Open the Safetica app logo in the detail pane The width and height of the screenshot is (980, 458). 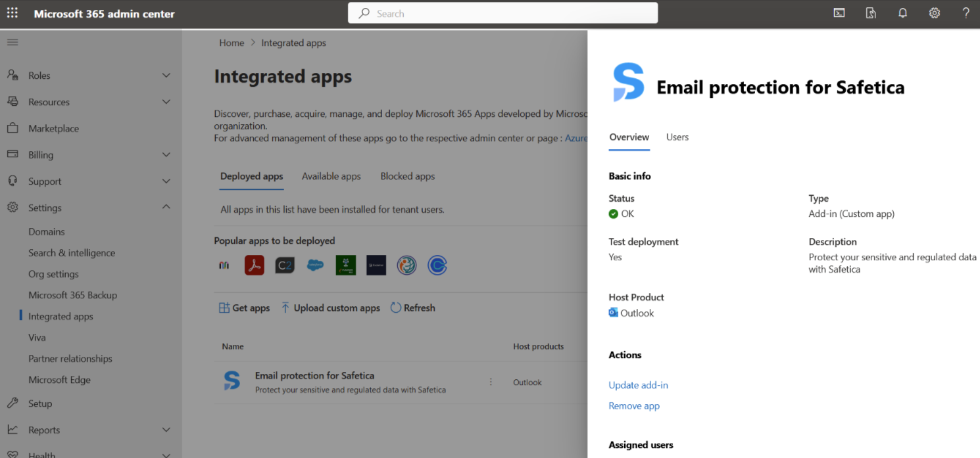(x=627, y=81)
